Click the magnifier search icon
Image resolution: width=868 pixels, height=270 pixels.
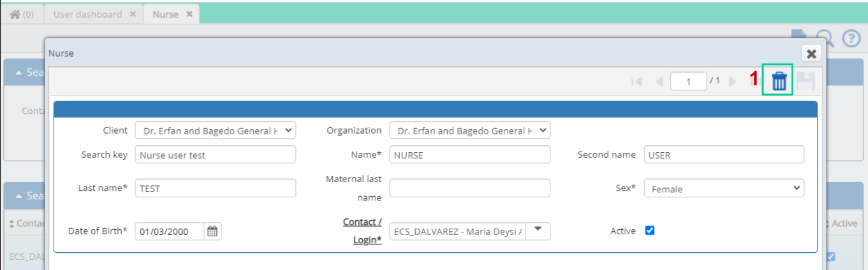pyautogui.click(x=825, y=39)
